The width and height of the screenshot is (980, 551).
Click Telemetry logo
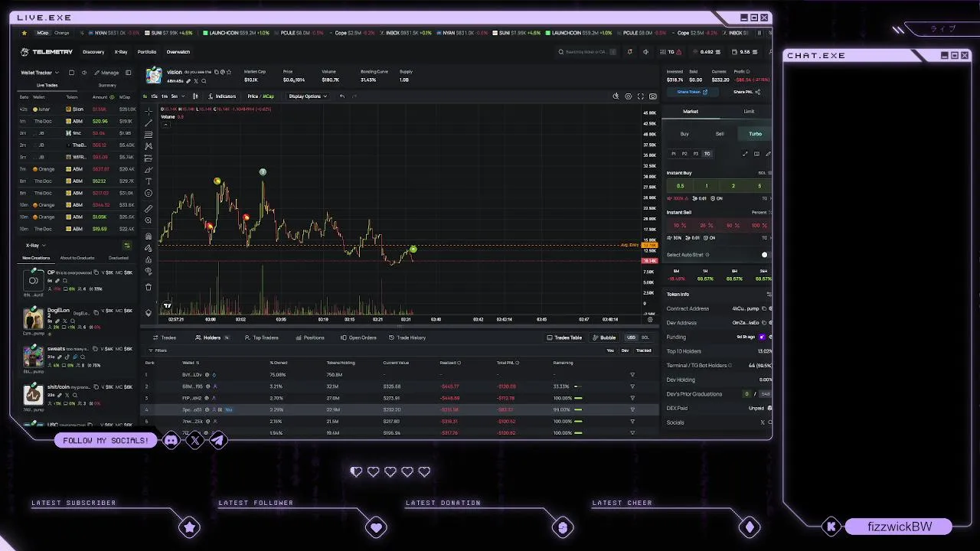[x=47, y=52]
